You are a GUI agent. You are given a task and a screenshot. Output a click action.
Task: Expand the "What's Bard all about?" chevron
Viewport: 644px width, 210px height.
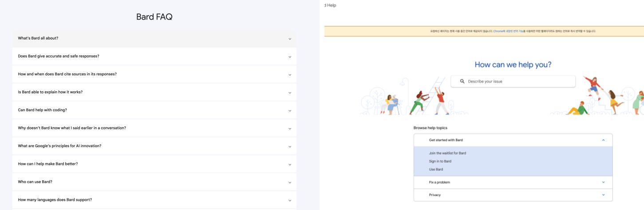point(290,39)
